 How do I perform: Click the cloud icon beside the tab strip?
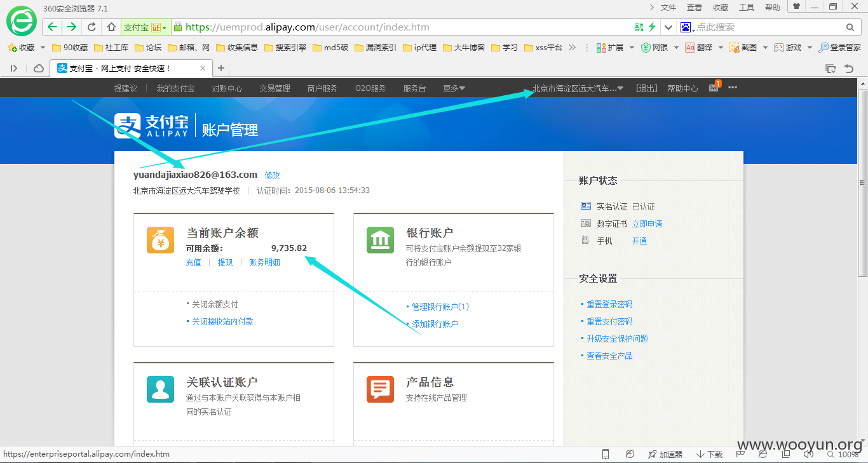(39, 68)
